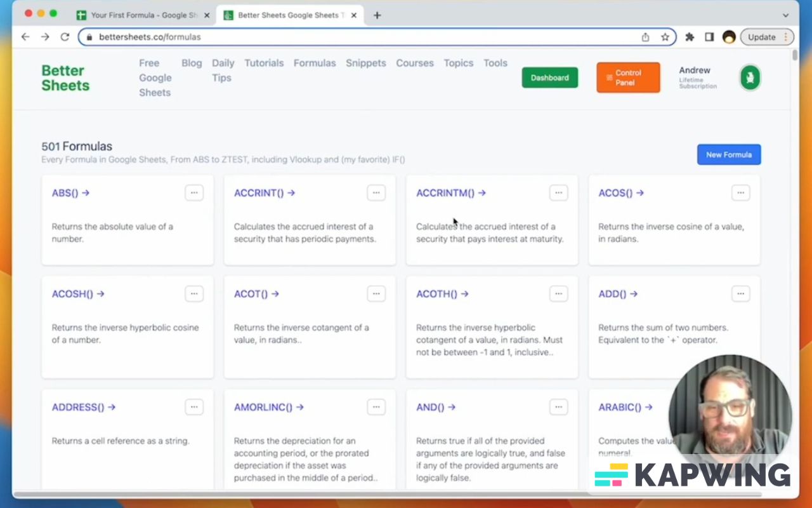
Task: Open the ADDRESS() formula link
Action: [x=84, y=407]
